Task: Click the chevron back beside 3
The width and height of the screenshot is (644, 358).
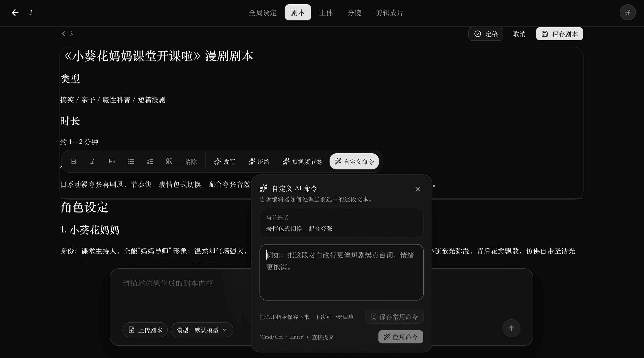Action: [63, 34]
